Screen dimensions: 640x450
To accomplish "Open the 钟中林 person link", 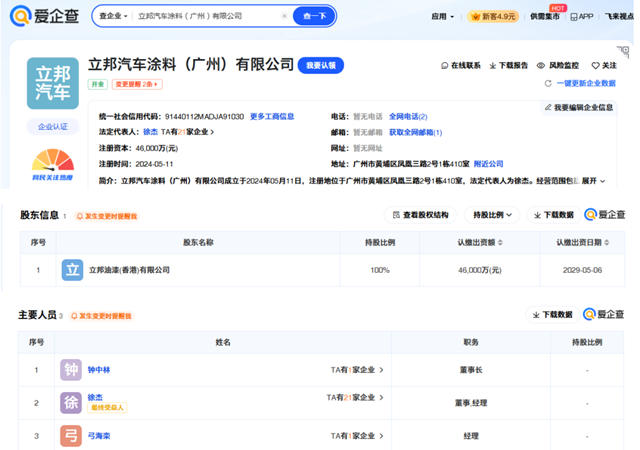I will tap(99, 370).
